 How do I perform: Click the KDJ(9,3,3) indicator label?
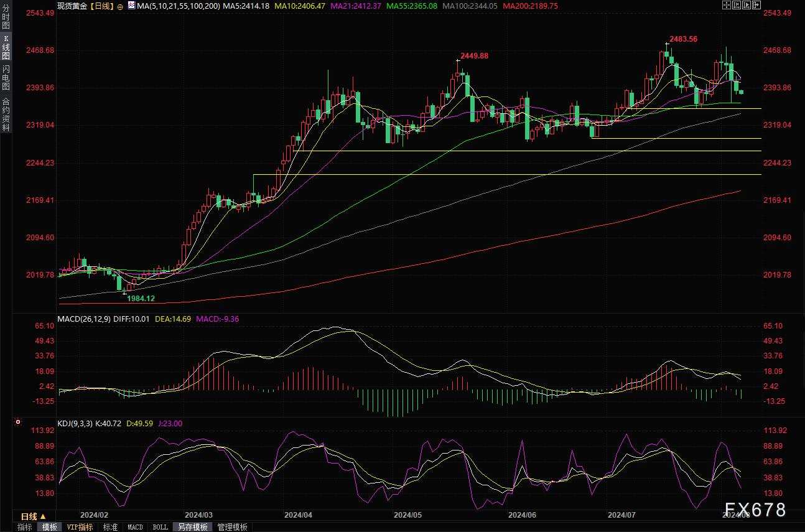point(75,424)
